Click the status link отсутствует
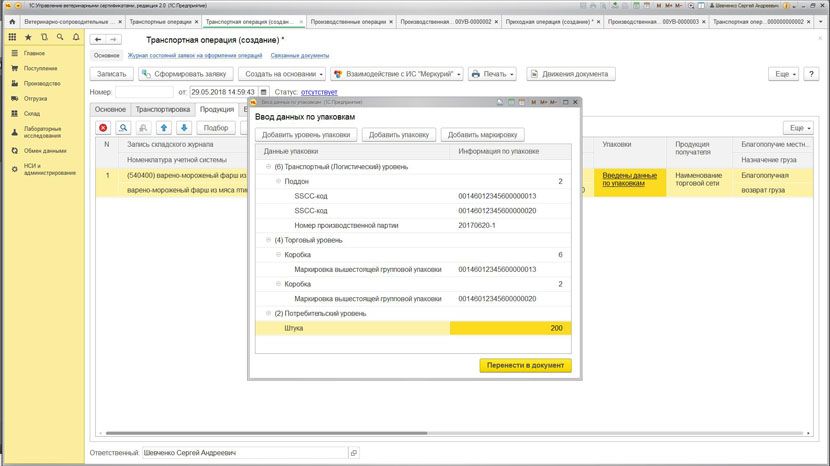This screenshot has height=466, width=830. [319, 92]
